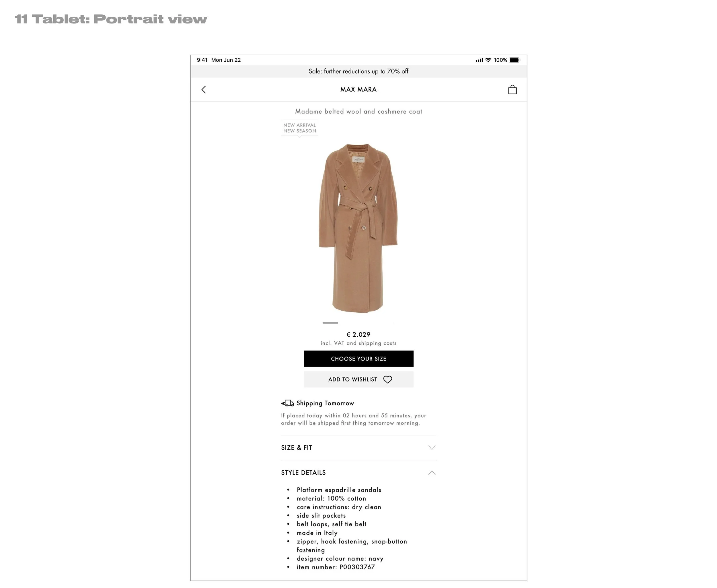Click Add to Wishlist button
The width and height of the screenshot is (717, 588).
tap(358, 379)
